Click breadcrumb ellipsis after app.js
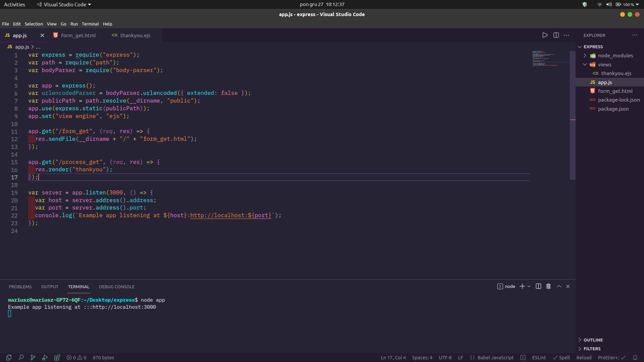 [38, 47]
